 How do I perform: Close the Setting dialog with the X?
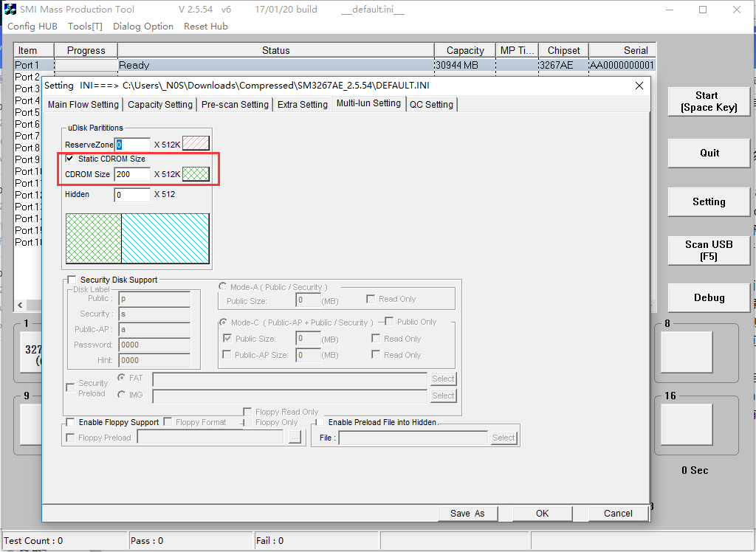639,86
